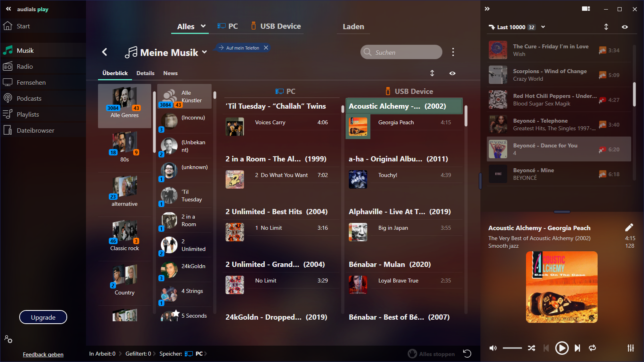Edit track tags with pencil icon
Screen dimensions: 644x362
point(629,227)
